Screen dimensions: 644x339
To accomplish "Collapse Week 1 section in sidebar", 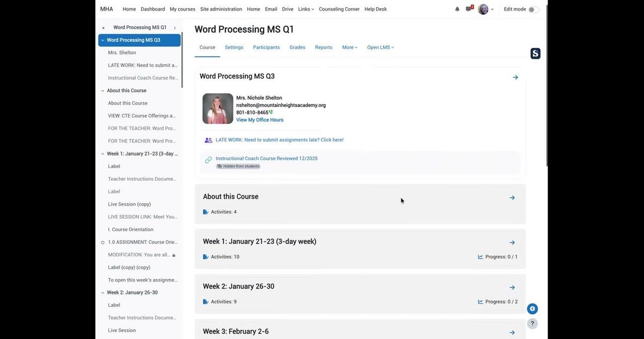I will pos(103,154).
